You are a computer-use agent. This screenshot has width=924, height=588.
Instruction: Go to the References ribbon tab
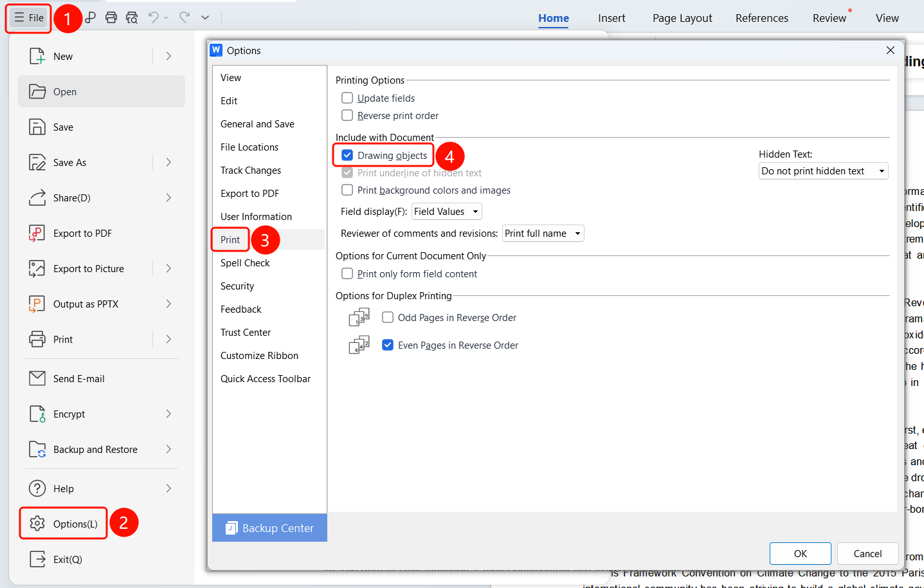pos(762,18)
